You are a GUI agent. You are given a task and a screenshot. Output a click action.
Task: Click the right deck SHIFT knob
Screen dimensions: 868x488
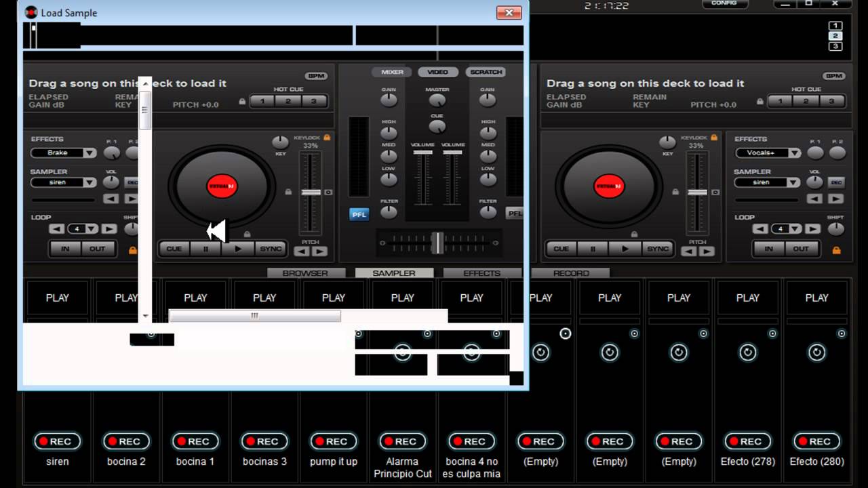pos(836,228)
